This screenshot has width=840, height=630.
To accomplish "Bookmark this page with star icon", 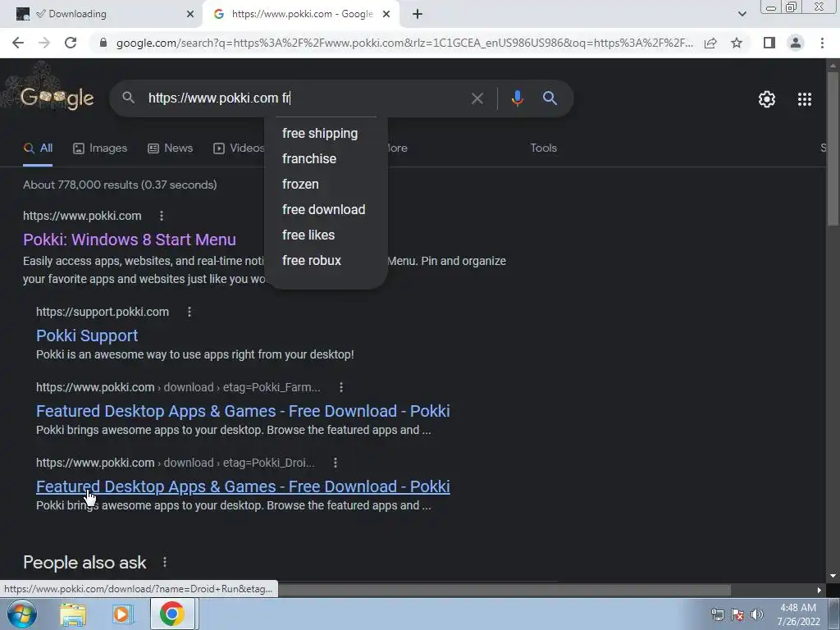I will tap(737, 43).
